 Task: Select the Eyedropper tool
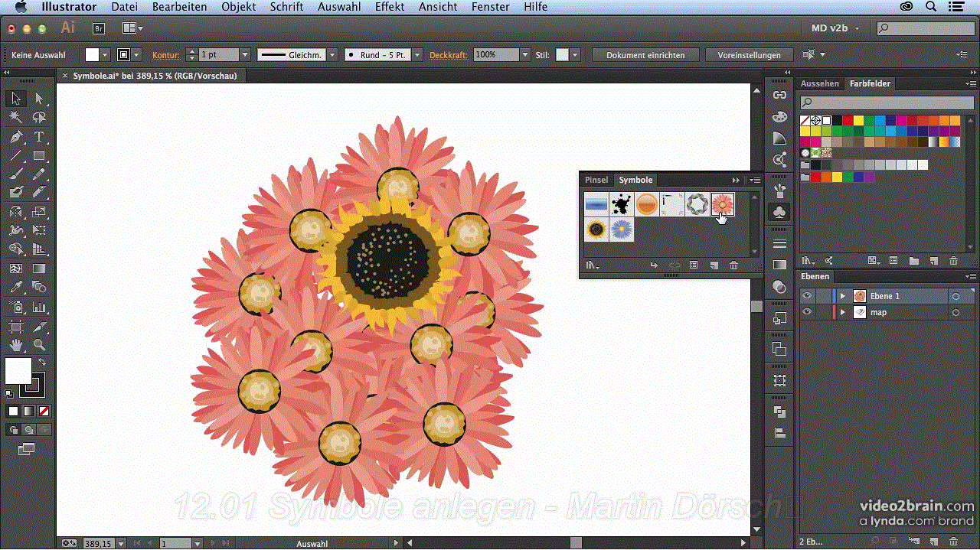pyautogui.click(x=16, y=288)
